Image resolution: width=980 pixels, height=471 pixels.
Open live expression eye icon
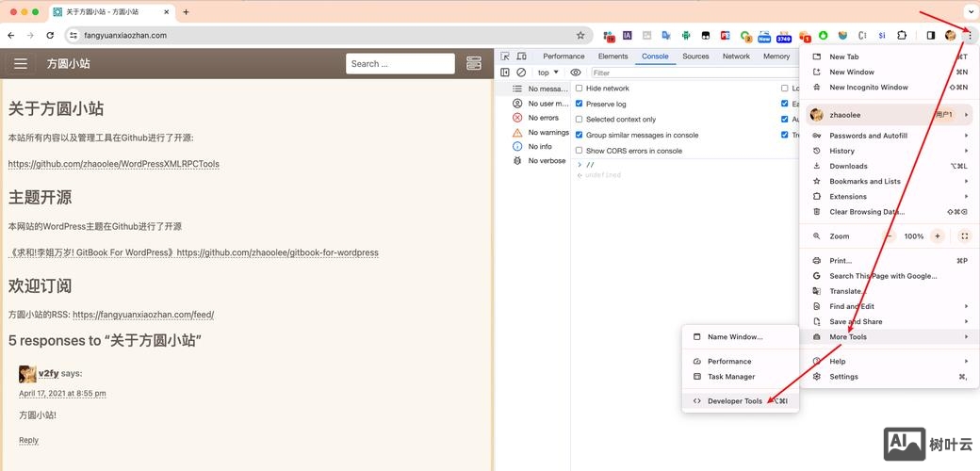pos(576,73)
